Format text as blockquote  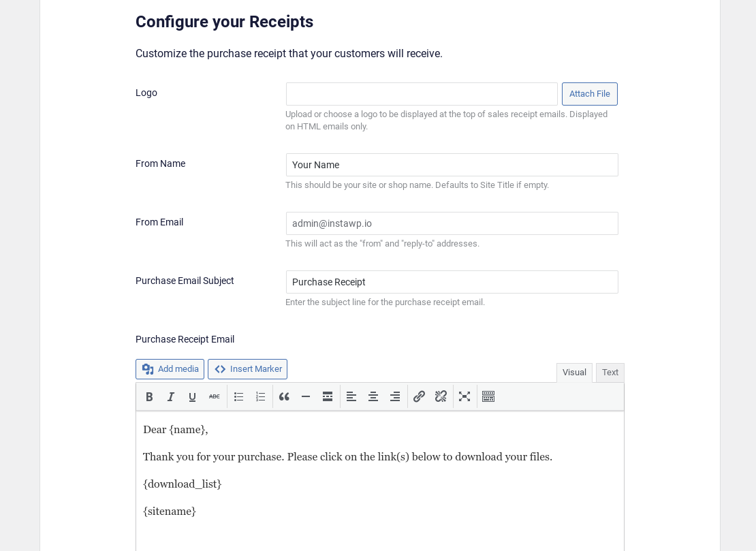click(284, 396)
